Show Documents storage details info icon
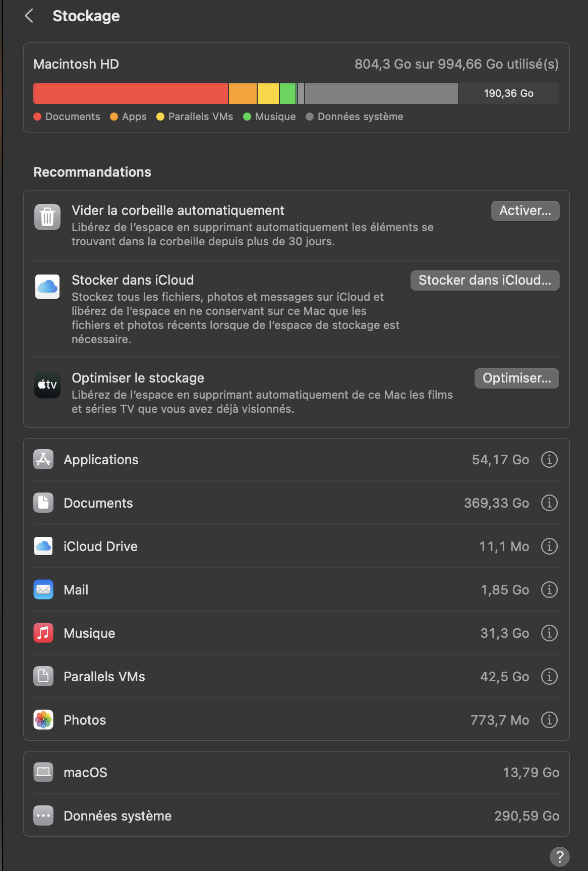This screenshot has width=588, height=871. 549,503
